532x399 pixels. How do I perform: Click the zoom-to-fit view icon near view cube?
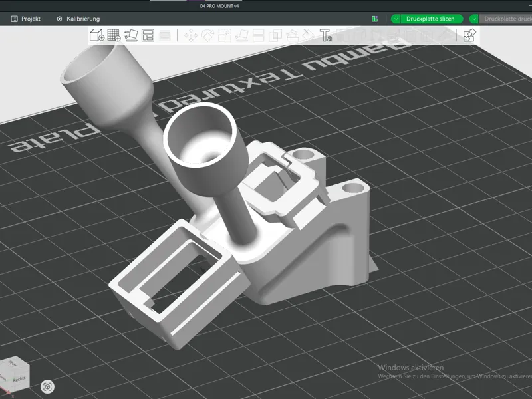tap(47, 387)
